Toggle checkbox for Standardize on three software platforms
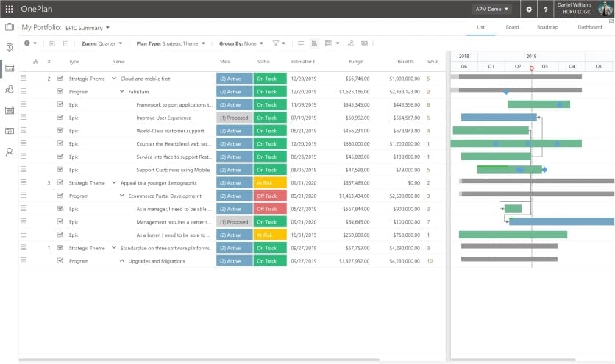This screenshot has width=615, height=364. (x=60, y=248)
